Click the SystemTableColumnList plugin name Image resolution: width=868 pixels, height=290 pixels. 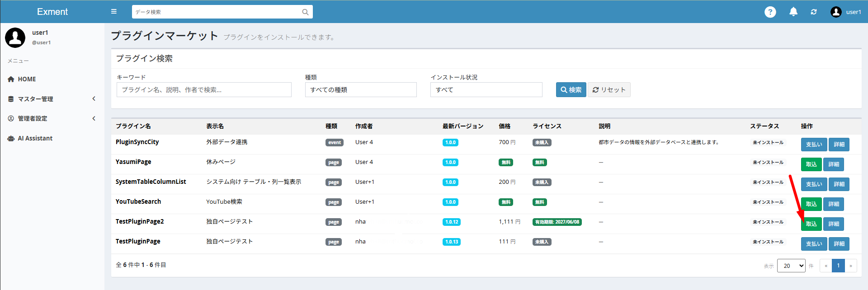pyautogui.click(x=151, y=182)
